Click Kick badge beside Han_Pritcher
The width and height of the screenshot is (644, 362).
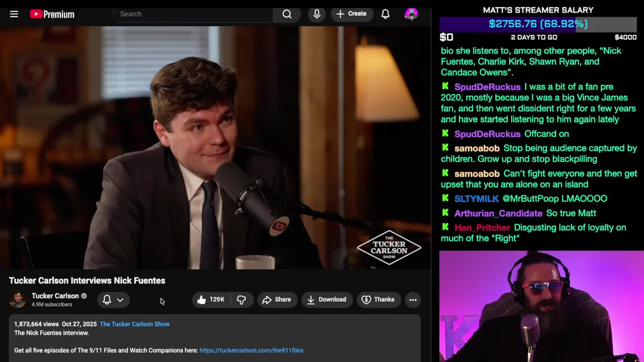tap(445, 227)
